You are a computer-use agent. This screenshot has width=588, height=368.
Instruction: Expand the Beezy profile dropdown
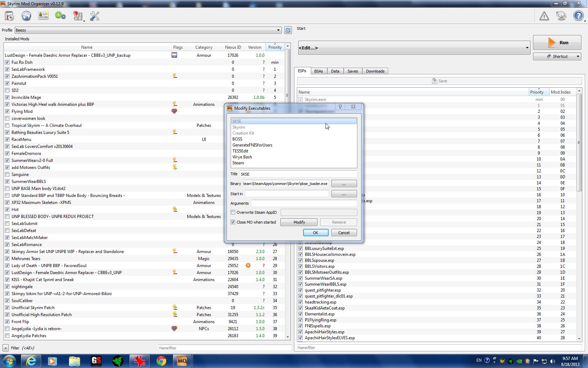278,30
